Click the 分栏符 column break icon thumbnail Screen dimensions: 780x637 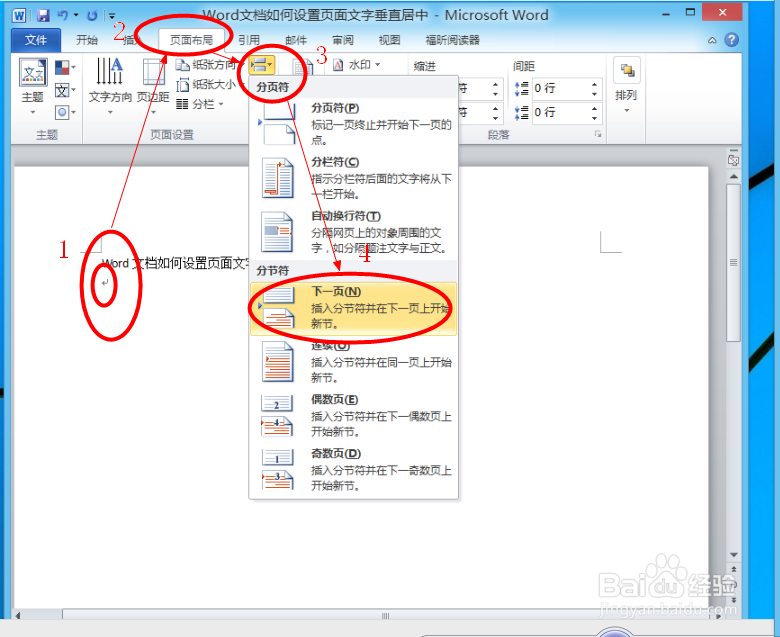pyautogui.click(x=278, y=178)
